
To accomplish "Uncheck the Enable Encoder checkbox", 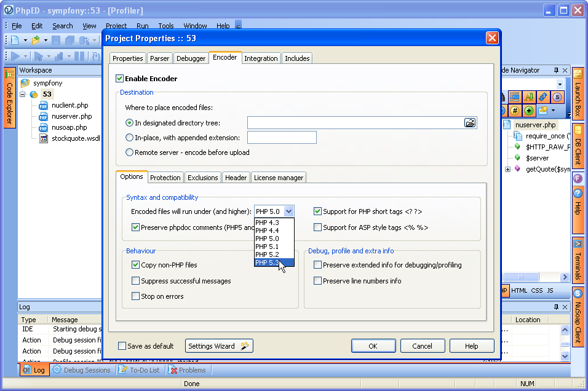I will tap(120, 79).
